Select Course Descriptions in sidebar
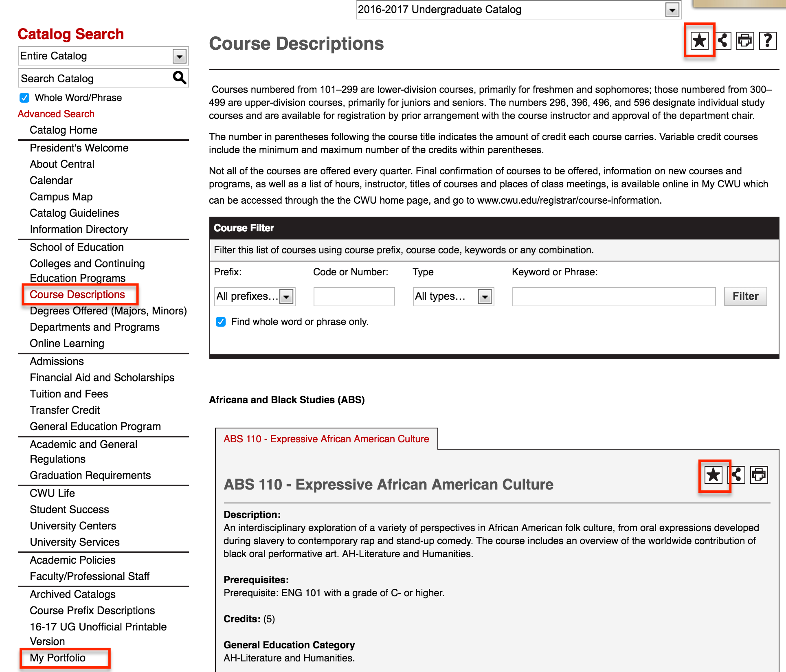The image size is (786, 672). [77, 294]
